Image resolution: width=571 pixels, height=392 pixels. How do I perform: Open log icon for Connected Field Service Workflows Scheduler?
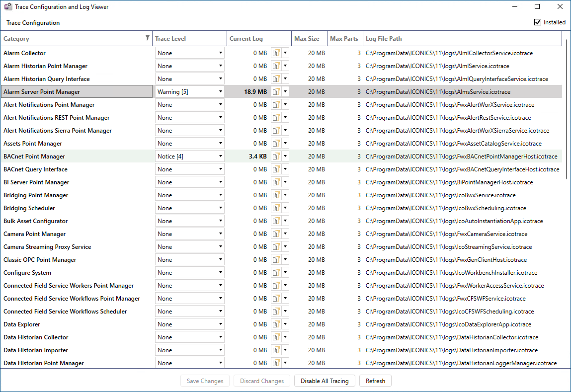[276, 312]
